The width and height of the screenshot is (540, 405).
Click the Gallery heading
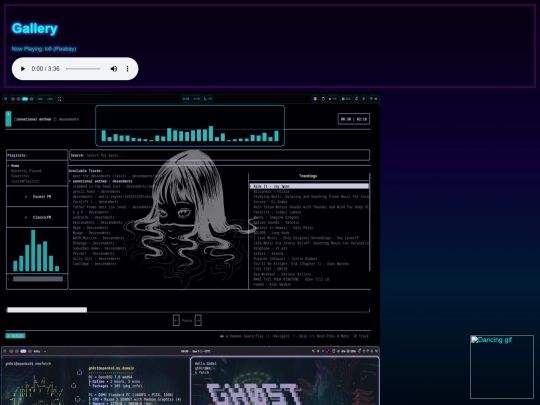[34, 28]
